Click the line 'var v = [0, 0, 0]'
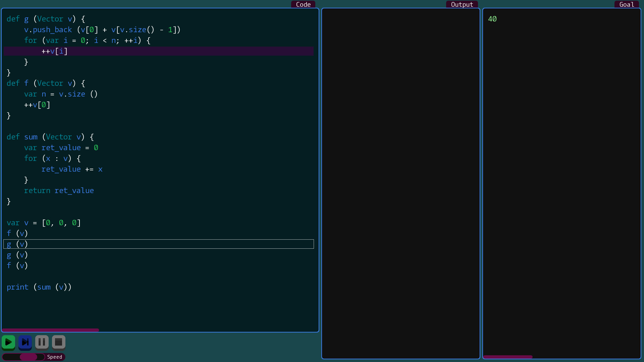644x362 pixels. pyautogui.click(x=44, y=223)
